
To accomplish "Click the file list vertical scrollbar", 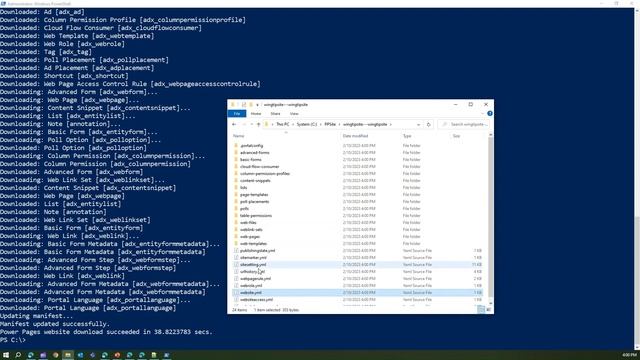I will (x=490, y=216).
